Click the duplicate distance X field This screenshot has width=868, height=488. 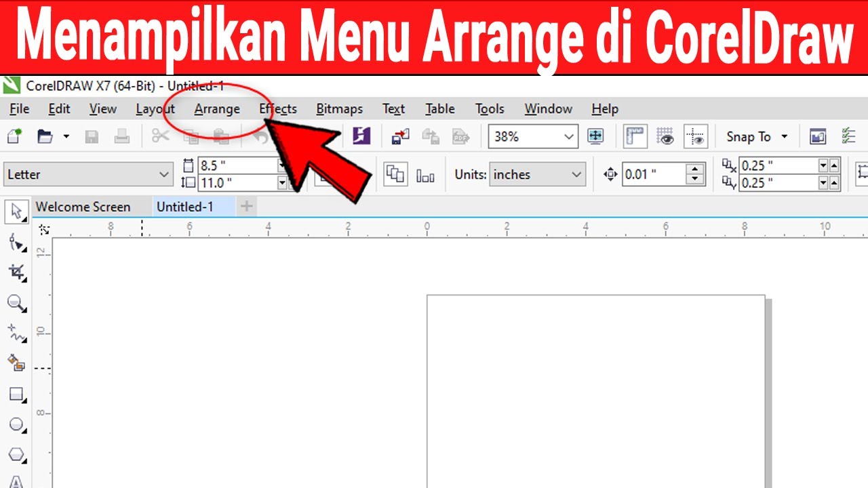click(778, 165)
